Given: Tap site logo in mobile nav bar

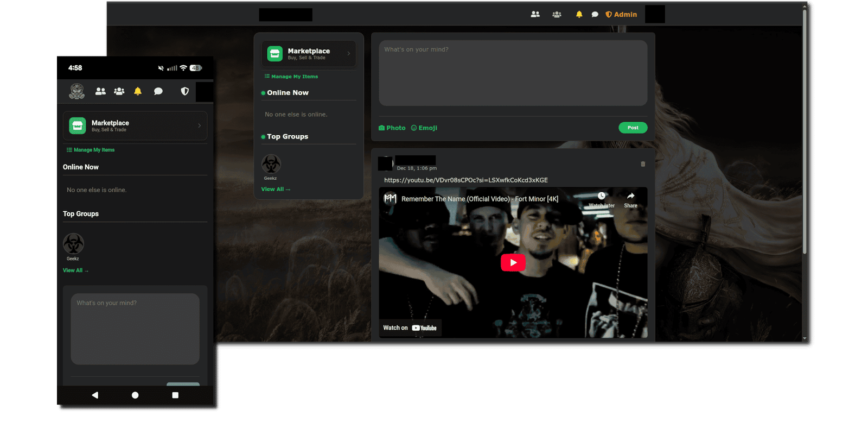Looking at the screenshot, I should [76, 91].
